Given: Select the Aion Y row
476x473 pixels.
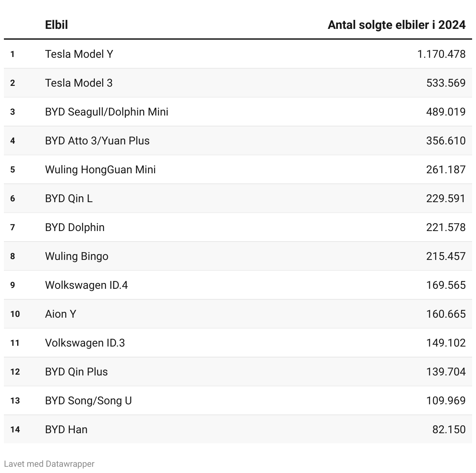Looking at the screenshot, I should tap(60, 314).
